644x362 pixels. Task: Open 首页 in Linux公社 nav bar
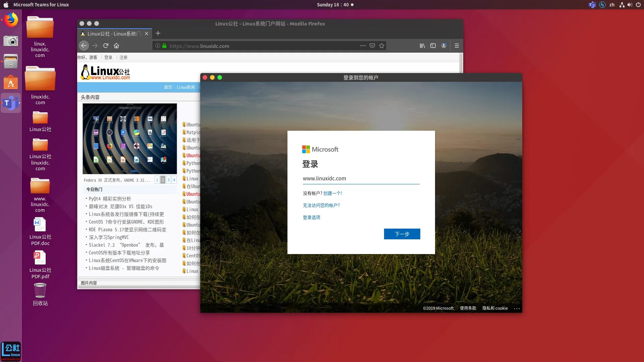168,87
